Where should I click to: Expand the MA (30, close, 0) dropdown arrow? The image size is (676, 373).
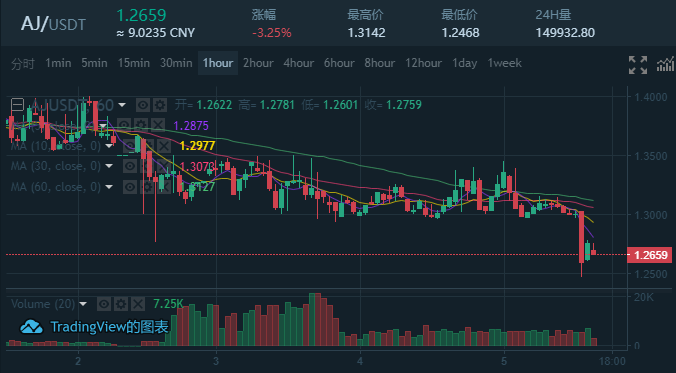(x=109, y=166)
